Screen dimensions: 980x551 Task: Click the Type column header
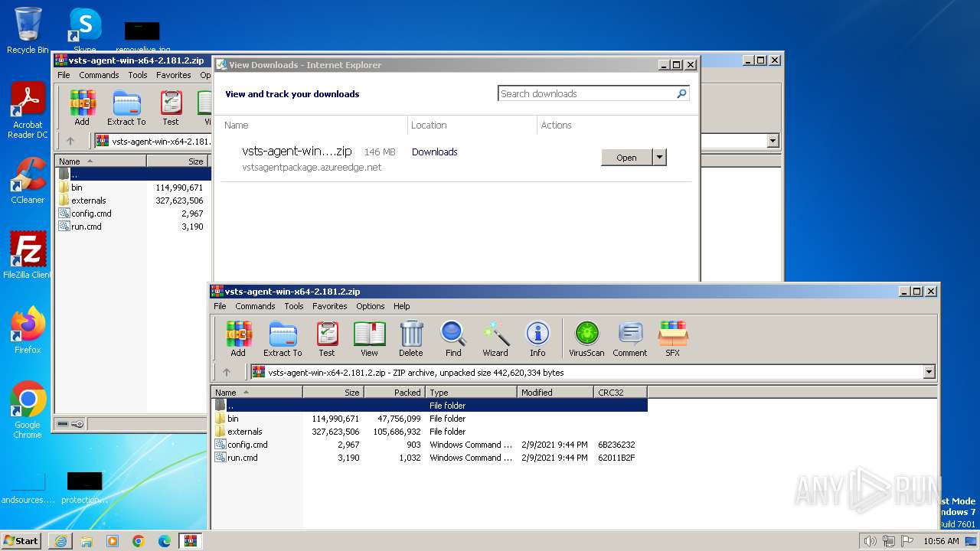[x=471, y=392]
